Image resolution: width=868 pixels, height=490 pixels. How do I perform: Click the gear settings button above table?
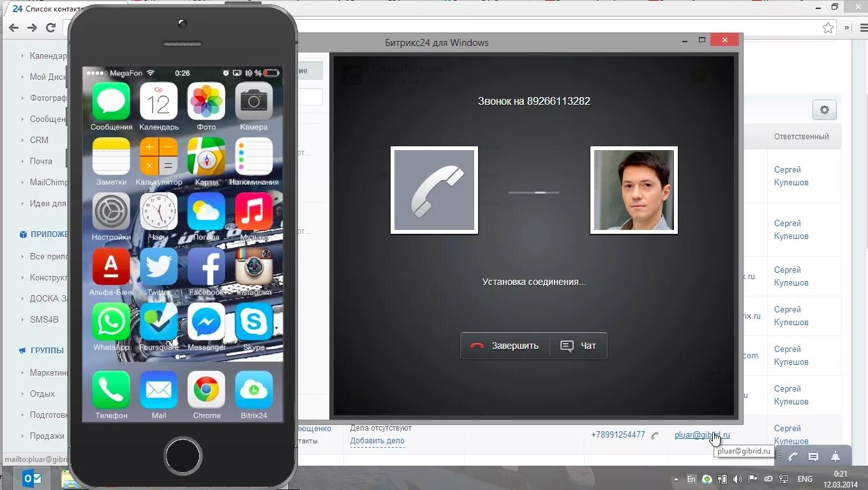[x=824, y=110]
